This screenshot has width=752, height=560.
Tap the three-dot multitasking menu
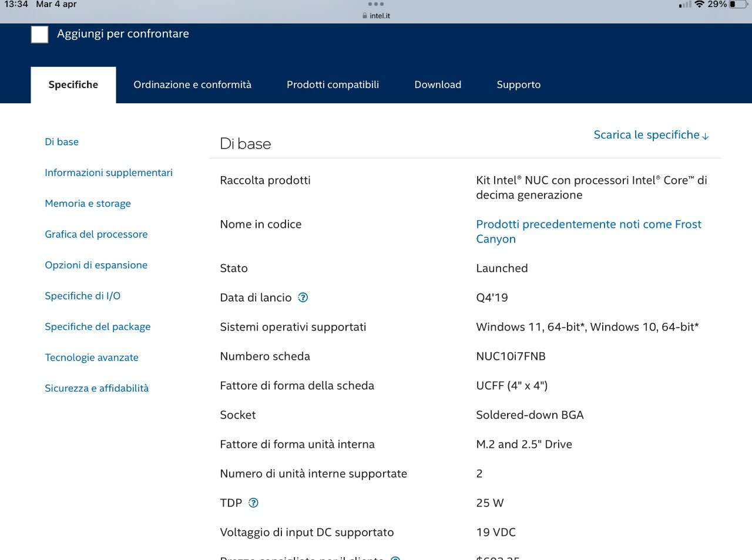coord(376,4)
